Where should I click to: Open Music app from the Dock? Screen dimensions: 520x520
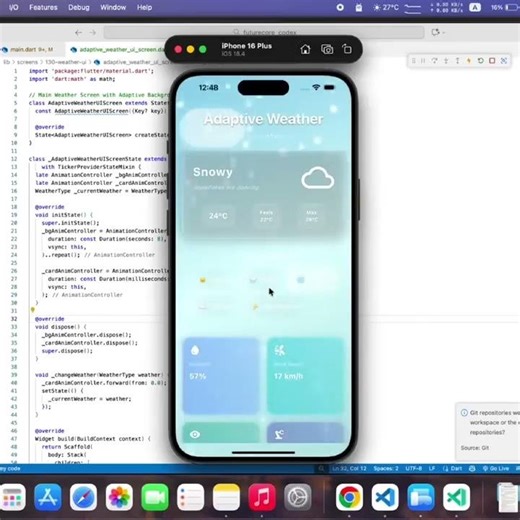tap(262, 497)
